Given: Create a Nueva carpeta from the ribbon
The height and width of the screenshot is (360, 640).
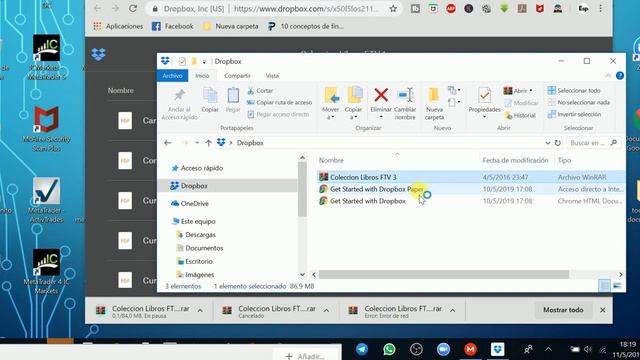Looking at the screenshot, I should tap(434, 103).
